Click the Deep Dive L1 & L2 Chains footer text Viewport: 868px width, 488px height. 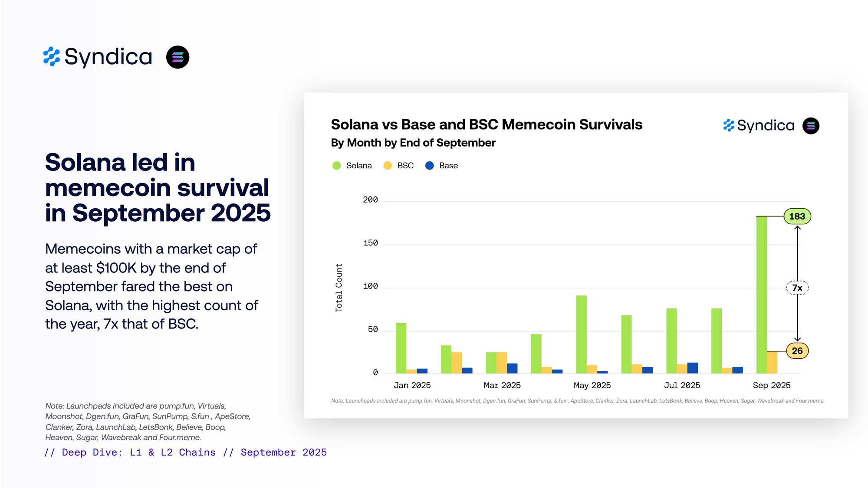coord(186,452)
